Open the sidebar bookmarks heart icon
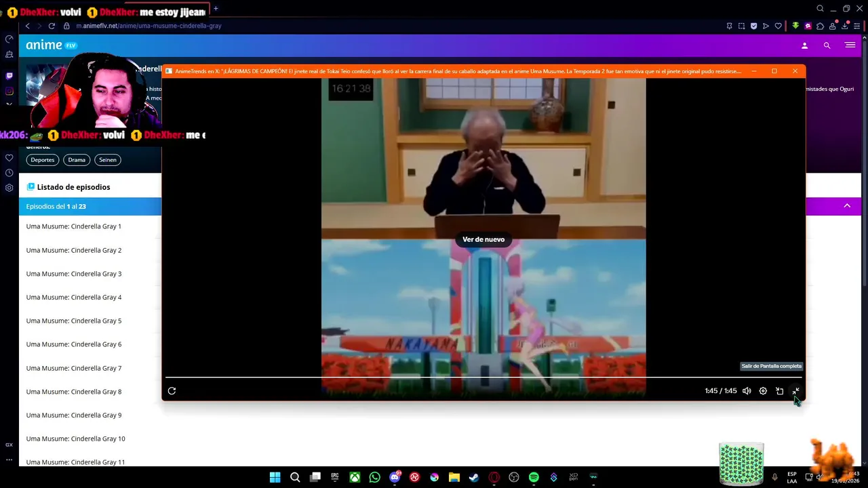 tap(9, 158)
